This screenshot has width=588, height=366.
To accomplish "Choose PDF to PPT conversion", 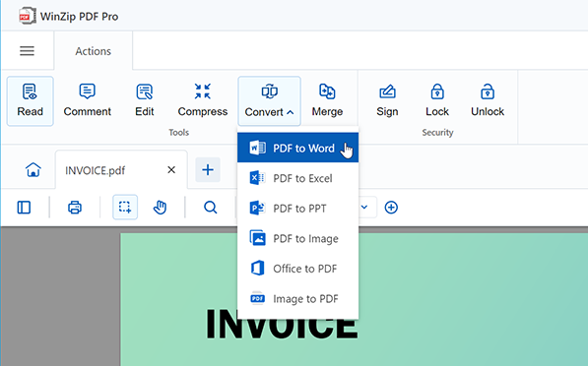I will click(x=297, y=209).
